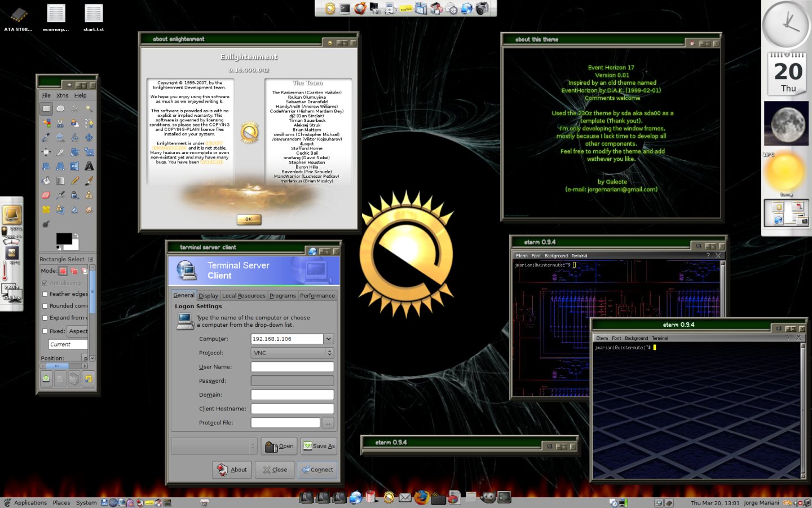Select the Zoom magnifier tool

[60, 137]
